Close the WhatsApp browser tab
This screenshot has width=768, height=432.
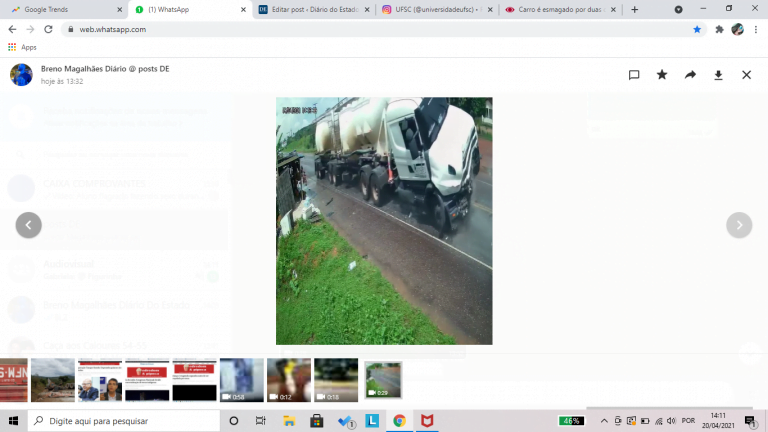(x=243, y=9)
